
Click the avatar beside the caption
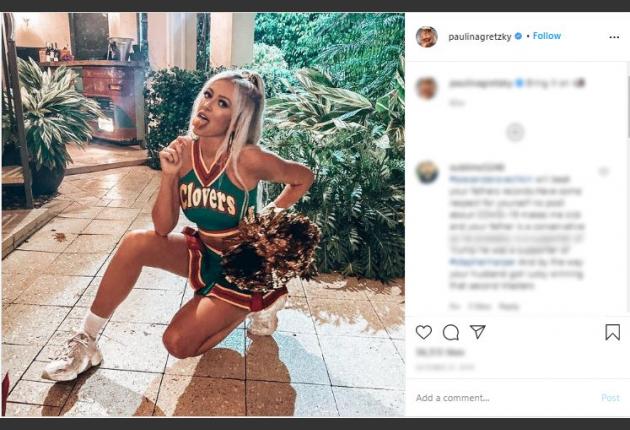tap(426, 87)
